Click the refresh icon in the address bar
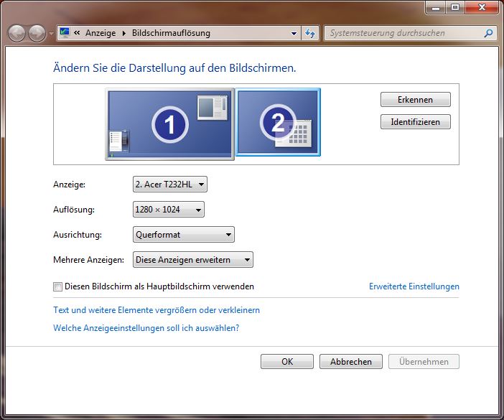The image size is (504, 420). tap(310, 33)
